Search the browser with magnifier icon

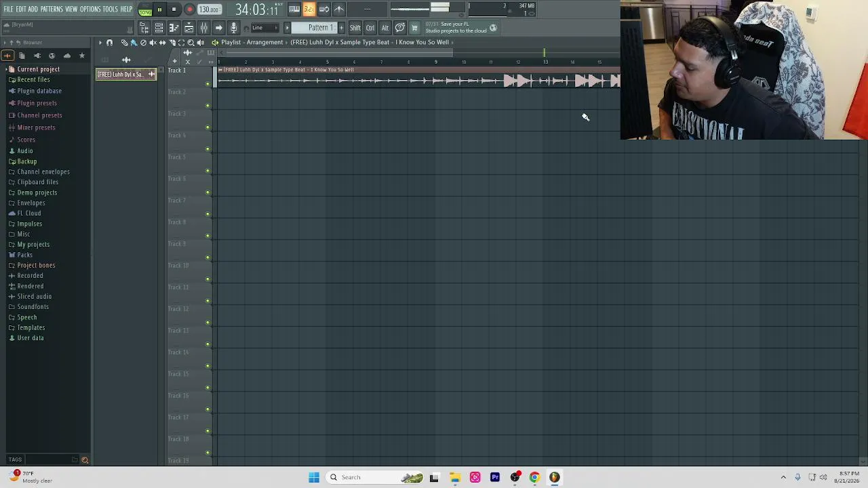tap(85, 460)
